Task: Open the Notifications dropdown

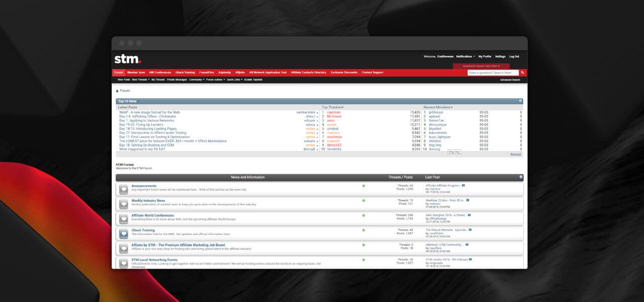Action: point(465,56)
